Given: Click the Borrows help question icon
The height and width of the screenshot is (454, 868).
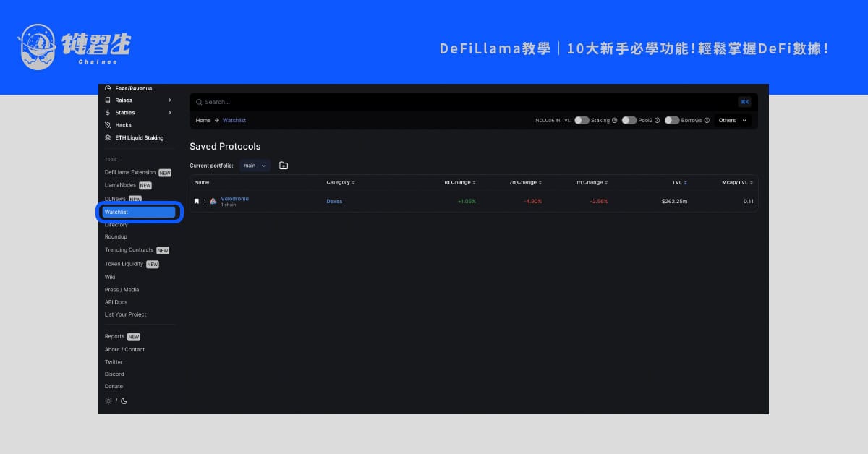Looking at the screenshot, I should (707, 121).
